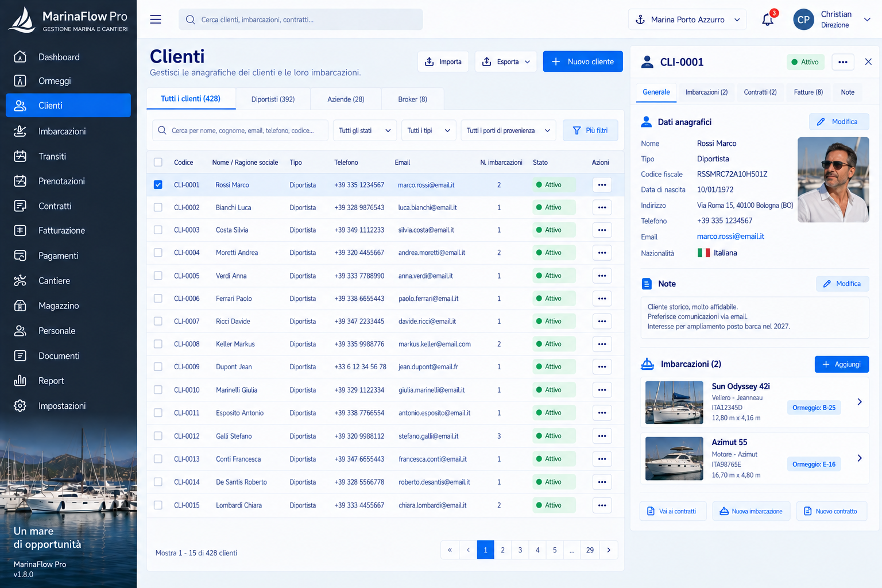Toggle the select-all header checkbox
The width and height of the screenshot is (882, 588).
pos(158,163)
